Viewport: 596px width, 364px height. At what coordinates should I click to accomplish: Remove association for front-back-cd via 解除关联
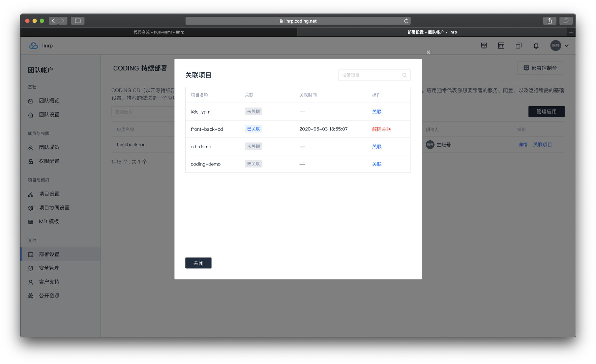click(381, 129)
